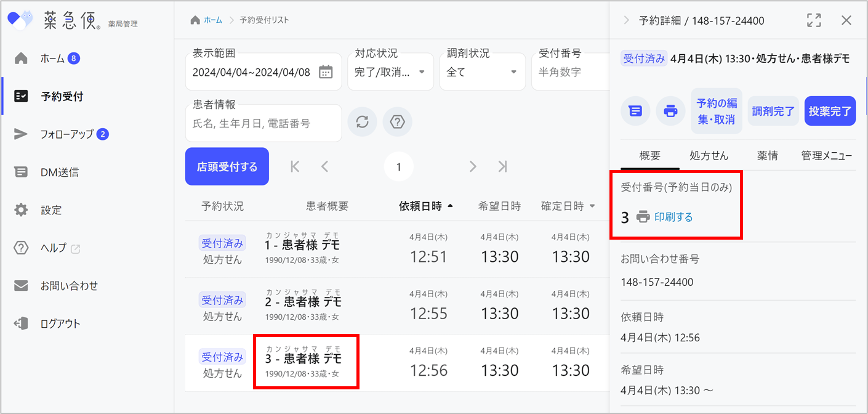Click the 印刷する link for reception number
This screenshot has width=868, height=414.
point(673,217)
